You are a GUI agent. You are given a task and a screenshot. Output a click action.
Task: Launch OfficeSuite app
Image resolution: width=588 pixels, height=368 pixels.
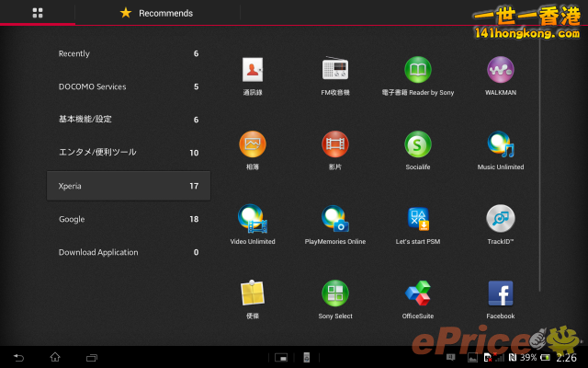click(x=418, y=293)
